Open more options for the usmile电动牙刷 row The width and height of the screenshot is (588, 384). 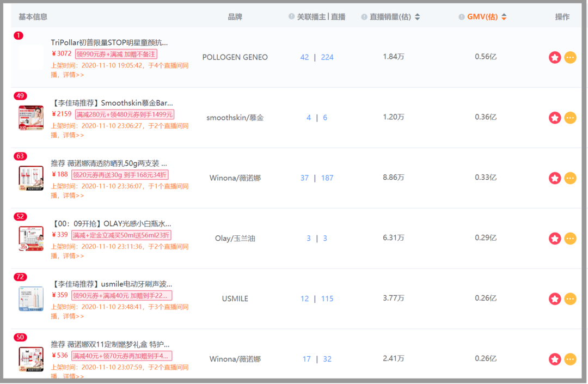pyautogui.click(x=570, y=299)
